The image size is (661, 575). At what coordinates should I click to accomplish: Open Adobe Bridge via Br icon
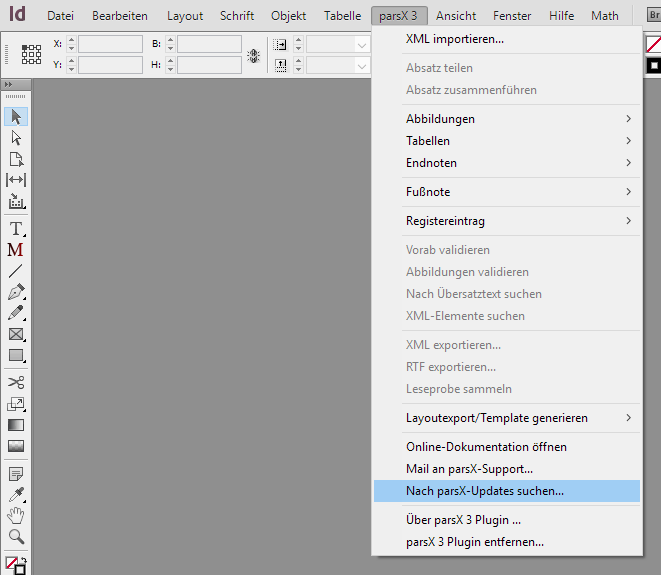tap(654, 15)
